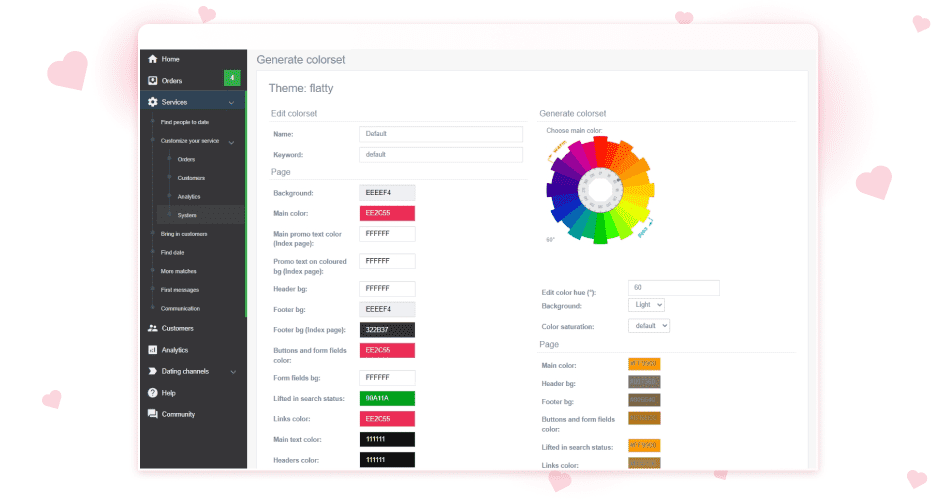Click the green Orders badge showing 4

click(x=232, y=78)
